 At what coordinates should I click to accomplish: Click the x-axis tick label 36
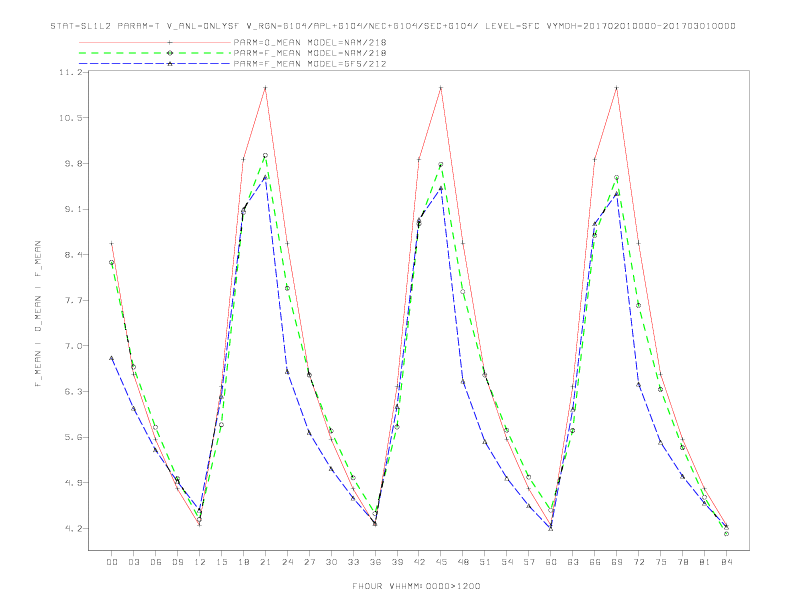375,562
